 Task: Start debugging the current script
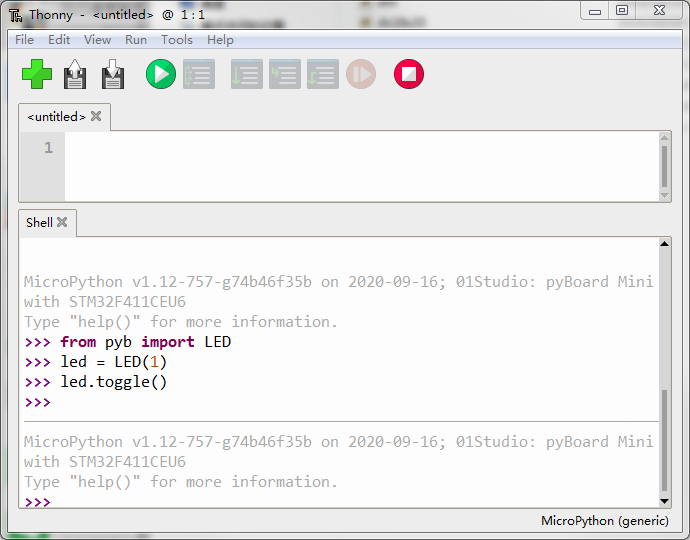click(x=199, y=74)
